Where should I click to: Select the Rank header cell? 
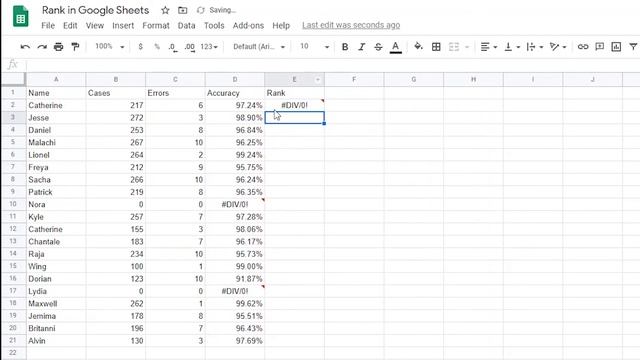tap(295, 93)
